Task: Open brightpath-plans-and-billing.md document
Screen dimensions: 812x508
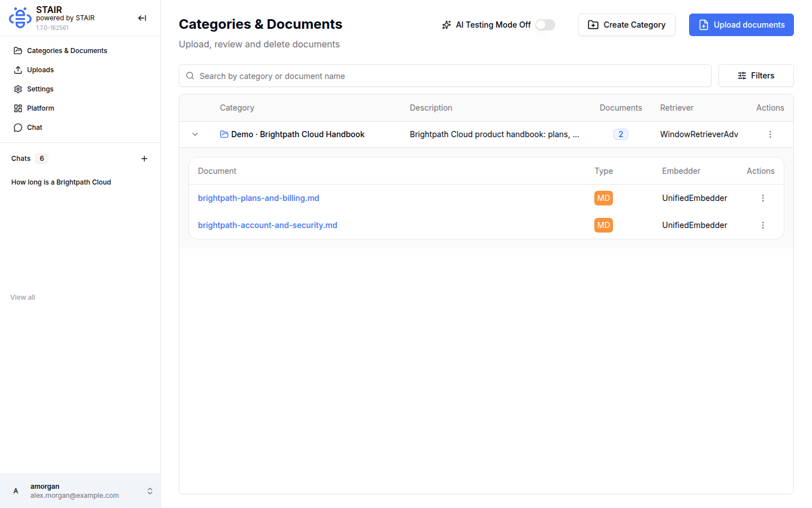Action: pos(259,198)
